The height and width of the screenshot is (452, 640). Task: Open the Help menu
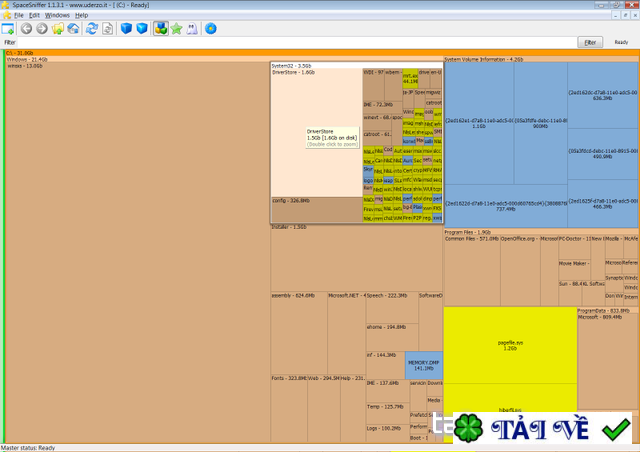click(x=82, y=15)
